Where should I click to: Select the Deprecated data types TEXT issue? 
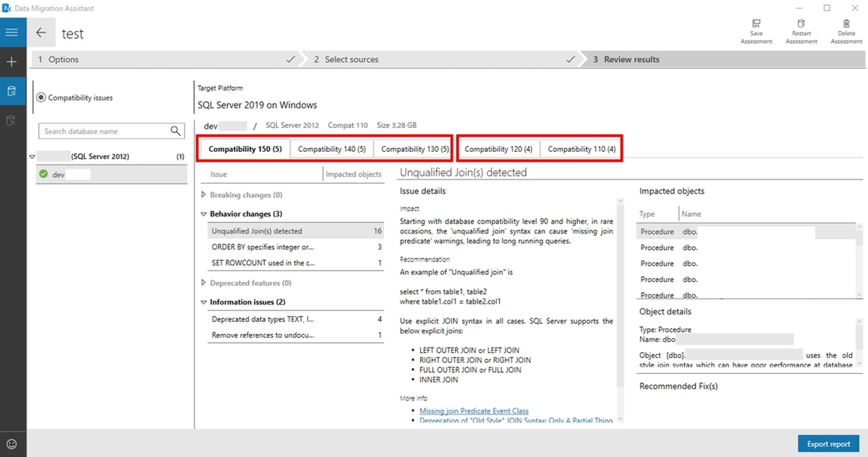(296, 319)
